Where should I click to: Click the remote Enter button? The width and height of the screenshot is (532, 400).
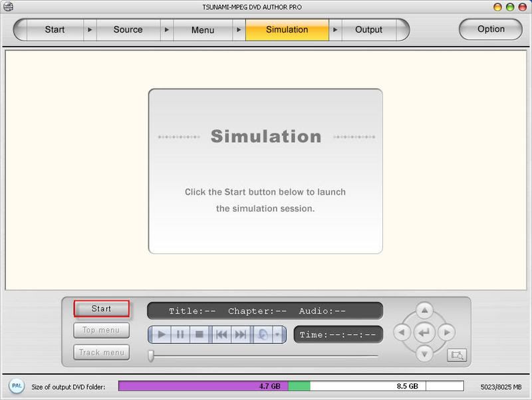tap(424, 332)
